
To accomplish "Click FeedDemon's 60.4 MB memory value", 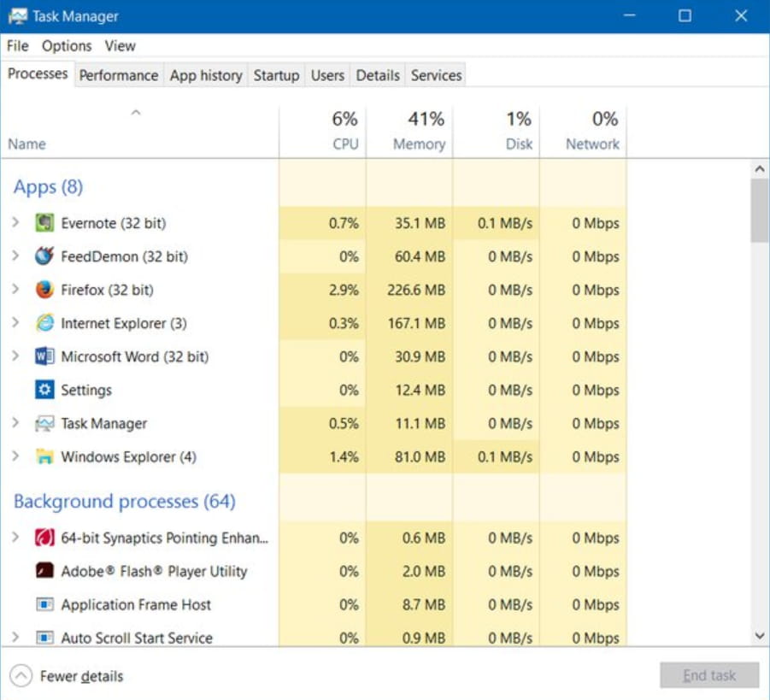I will click(420, 257).
